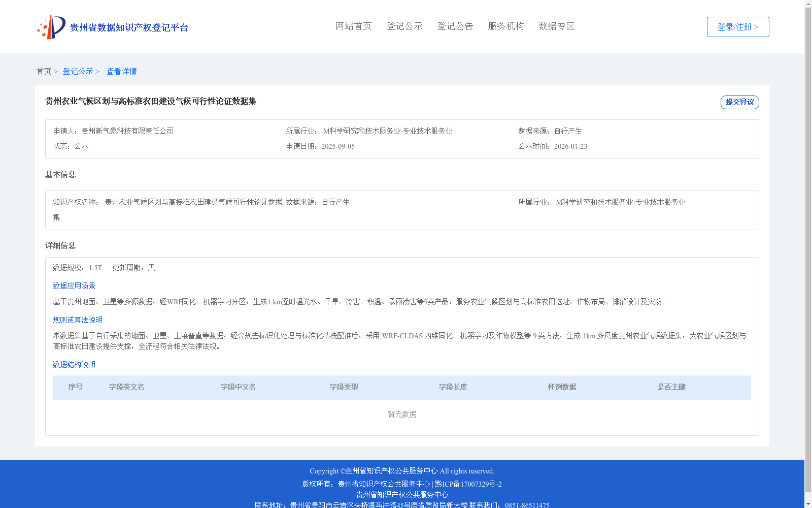Click the application date 2025-09-05

point(338,146)
